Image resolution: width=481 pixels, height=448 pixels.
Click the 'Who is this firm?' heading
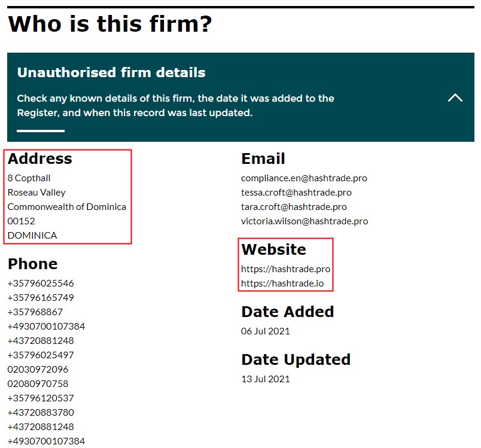click(x=110, y=24)
